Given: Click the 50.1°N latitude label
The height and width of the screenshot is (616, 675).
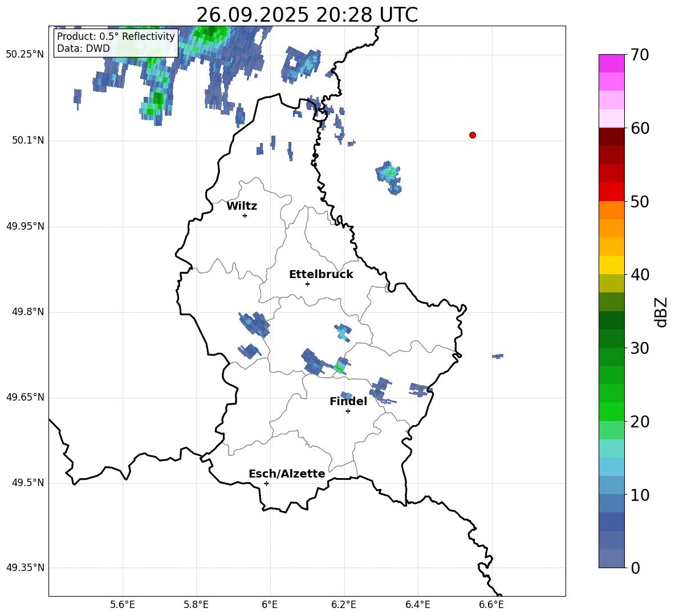Looking at the screenshot, I should 29,141.
